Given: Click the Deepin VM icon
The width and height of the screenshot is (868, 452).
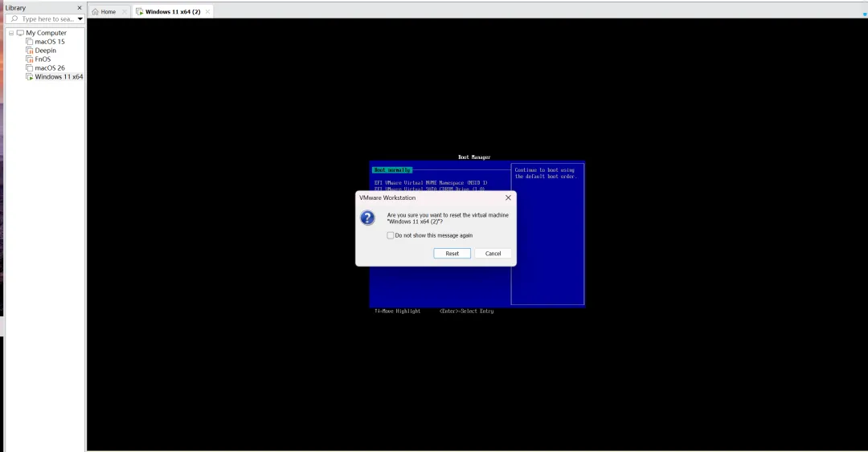Looking at the screenshot, I should [x=30, y=51].
